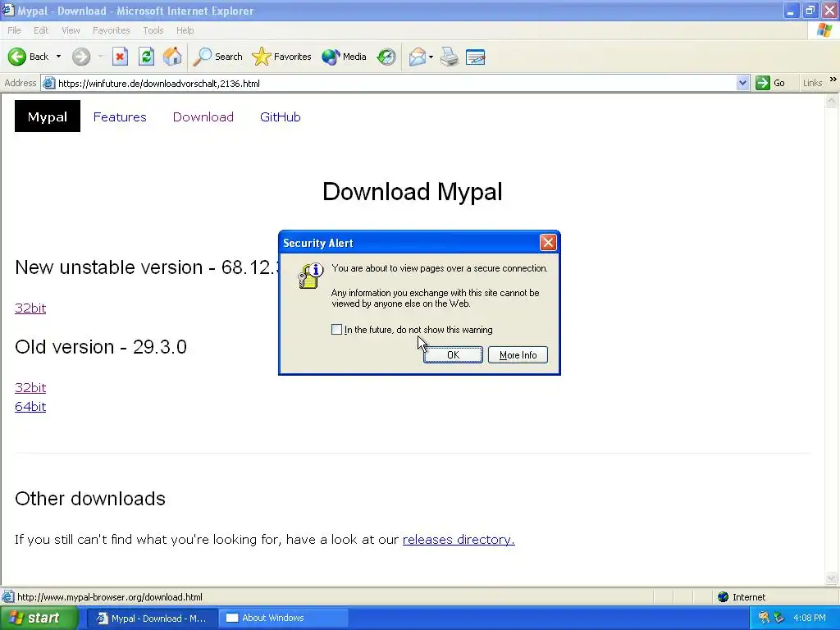Open the History icon in toolbar
The width and height of the screenshot is (840, 630).
point(386,57)
